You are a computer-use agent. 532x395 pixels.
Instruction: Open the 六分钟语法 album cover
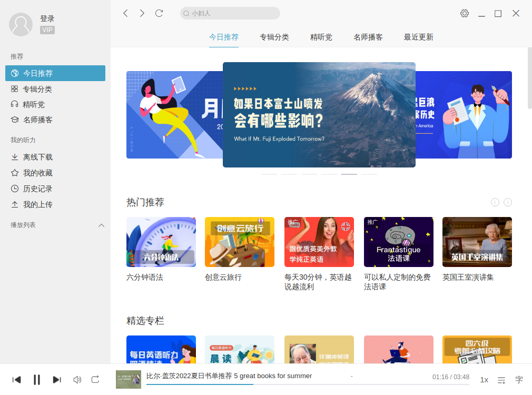coord(161,242)
